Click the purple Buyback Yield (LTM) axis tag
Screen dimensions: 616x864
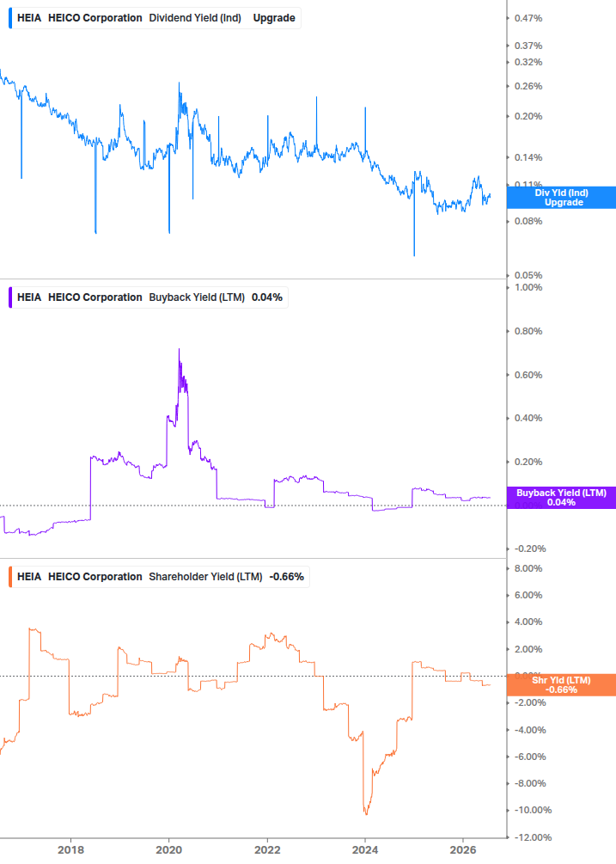(561, 498)
